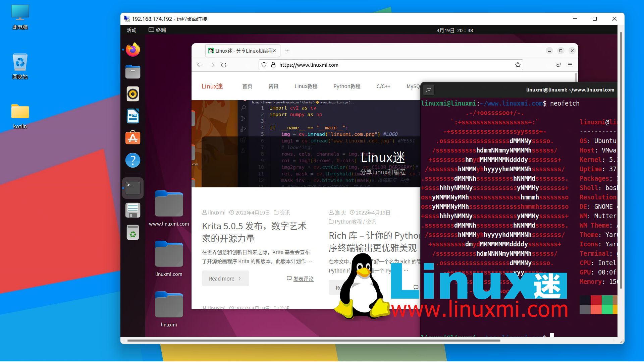Bookmark this page with the star icon
Image resolution: width=644 pixels, height=362 pixels.
(x=518, y=65)
